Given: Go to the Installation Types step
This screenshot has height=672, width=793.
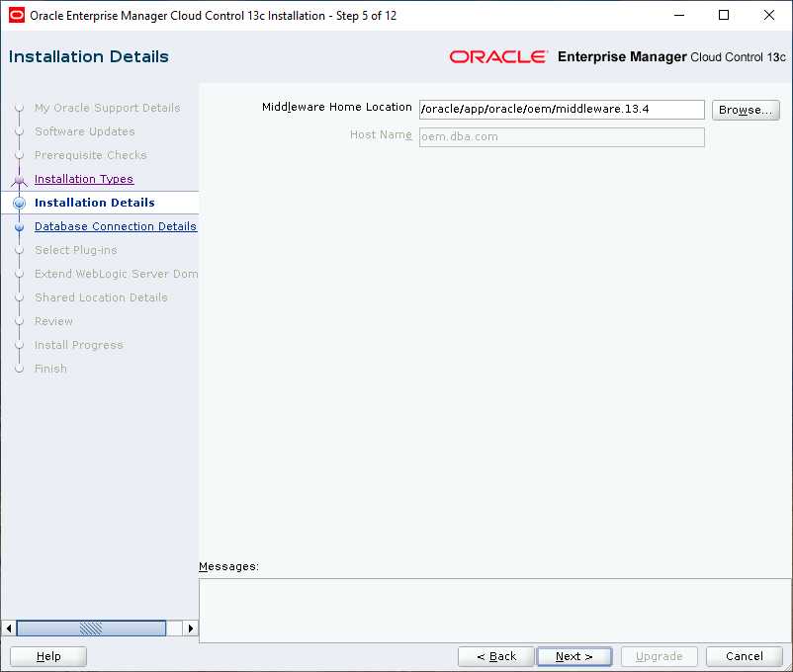Looking at the screenshot, I should [x=84, y=179].
